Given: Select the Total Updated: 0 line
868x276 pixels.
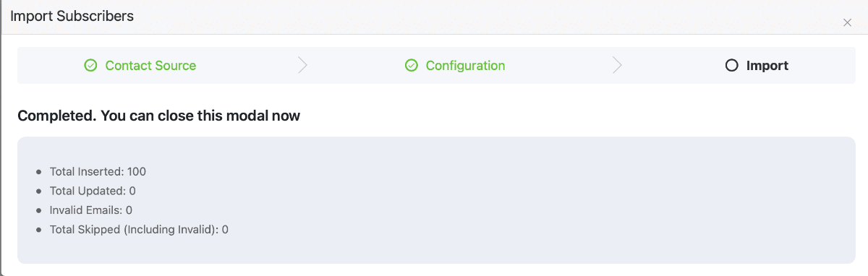Looking at the screenshot, I should (x=93, y=191).
